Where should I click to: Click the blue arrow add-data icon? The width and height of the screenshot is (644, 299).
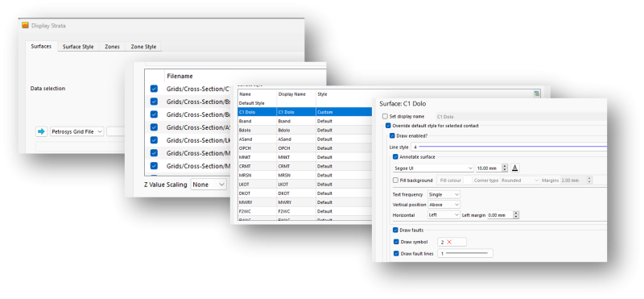41,131
